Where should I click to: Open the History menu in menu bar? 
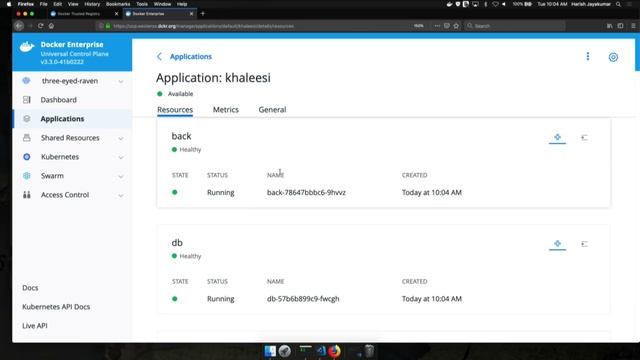click(92, 4)
